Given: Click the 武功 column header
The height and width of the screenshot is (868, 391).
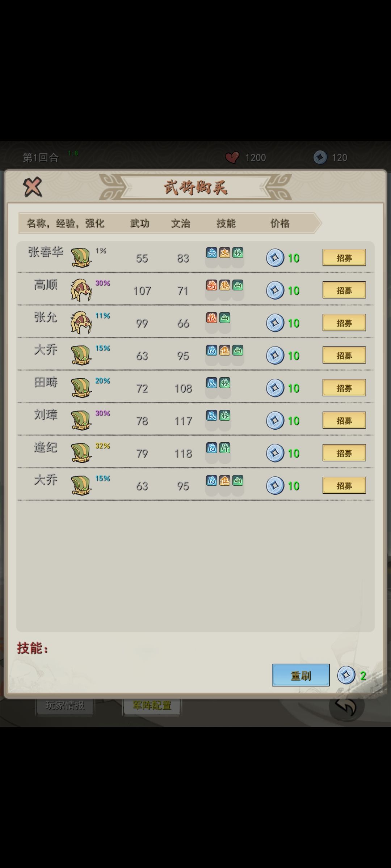Looking at the screenshot, I should coord(140,223).
